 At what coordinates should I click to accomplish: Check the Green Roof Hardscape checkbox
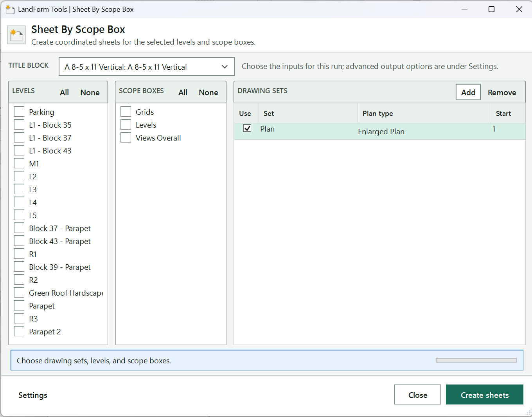coord(19,292)
